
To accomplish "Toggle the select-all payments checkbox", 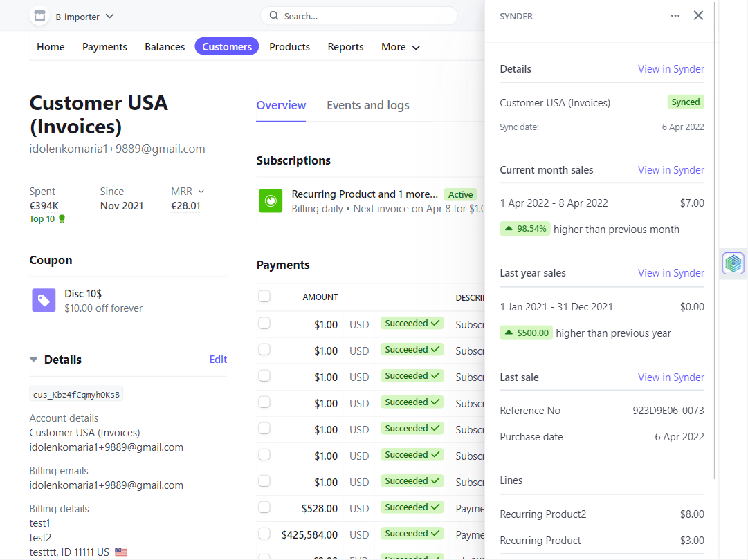I will 264,297.
